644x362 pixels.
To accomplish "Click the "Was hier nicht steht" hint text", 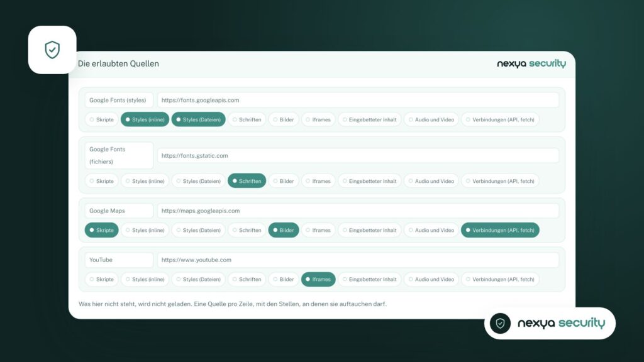I will point(233,304).
